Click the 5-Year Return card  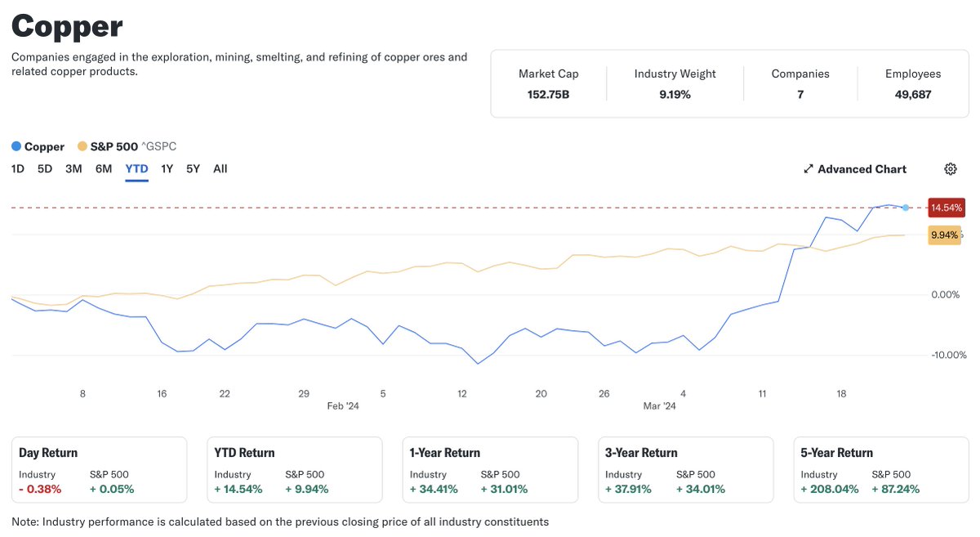coord(881,470)
